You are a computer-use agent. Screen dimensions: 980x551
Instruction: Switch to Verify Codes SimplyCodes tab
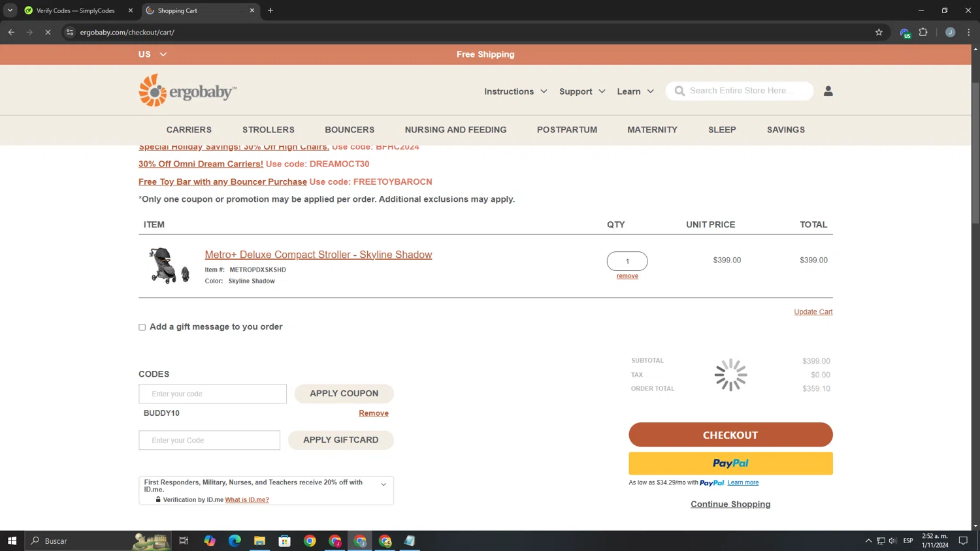tap(76, 10)
